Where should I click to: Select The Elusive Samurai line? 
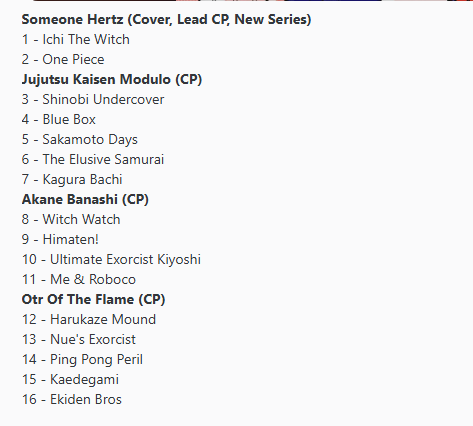tap(93, 160)
